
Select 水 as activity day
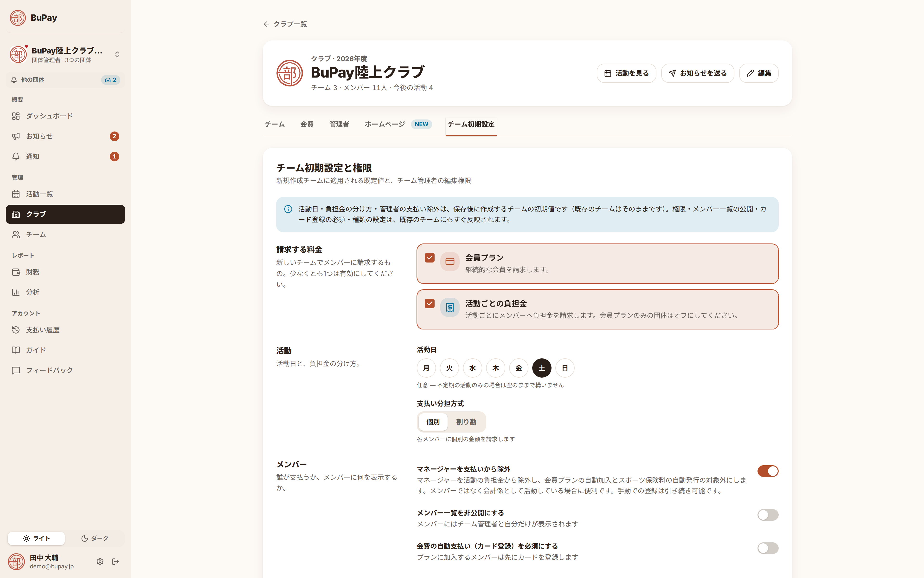click(472, 368)
